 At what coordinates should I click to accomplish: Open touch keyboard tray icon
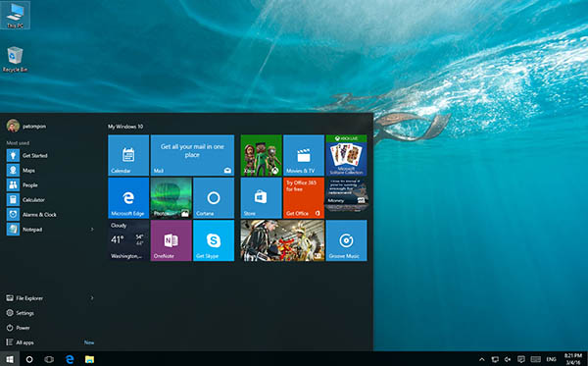[x=535, y=359]
